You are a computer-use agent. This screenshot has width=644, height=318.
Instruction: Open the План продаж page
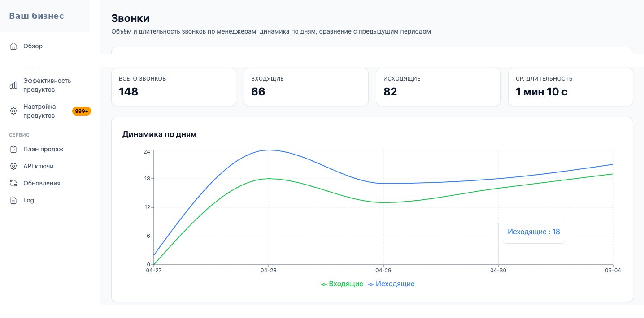50,149
